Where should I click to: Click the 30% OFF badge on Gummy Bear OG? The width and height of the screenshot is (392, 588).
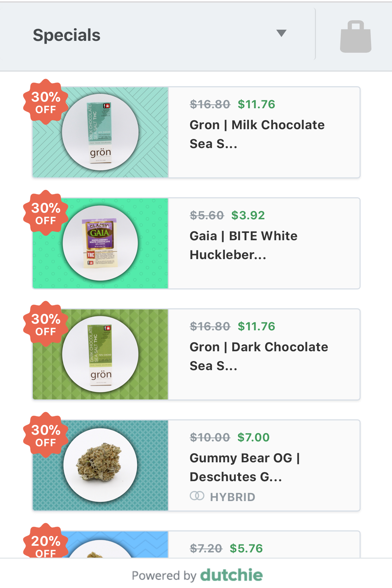pyautogui.click(x=46, y=435)
